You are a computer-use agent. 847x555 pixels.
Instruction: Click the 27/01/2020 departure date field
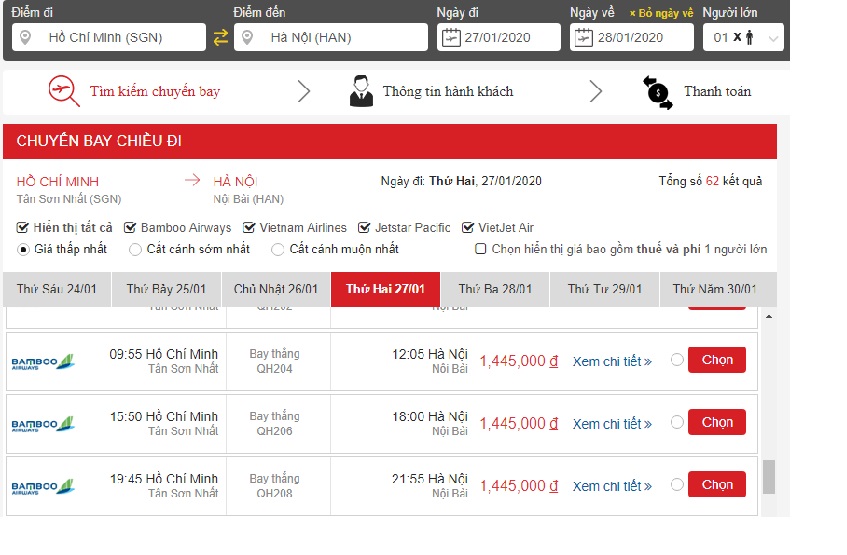(x=499, y=37)
